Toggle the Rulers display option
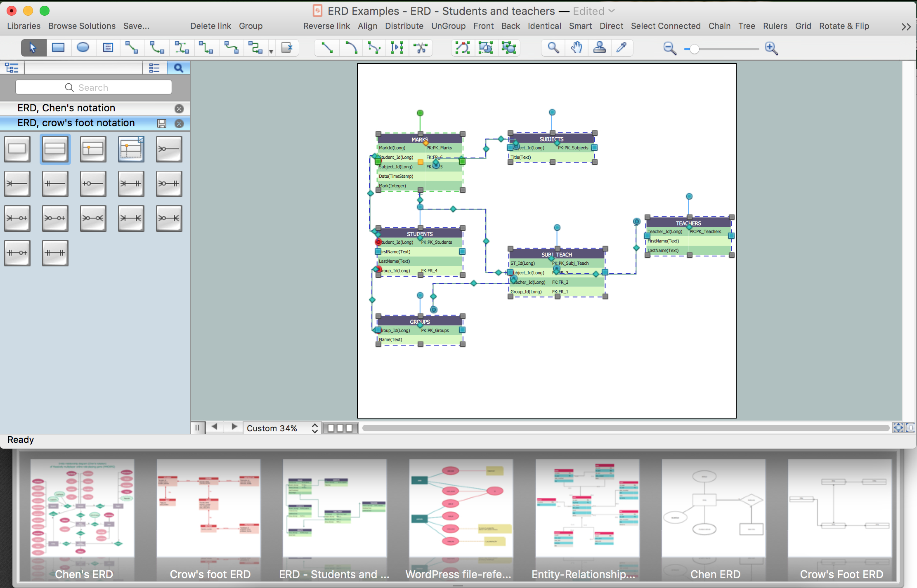The width and height of the screenshot is (917, 588). (774, 26)
